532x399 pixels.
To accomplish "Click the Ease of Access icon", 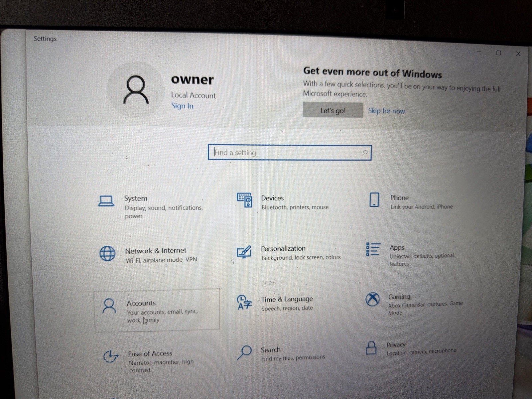I will coord(110,356).
